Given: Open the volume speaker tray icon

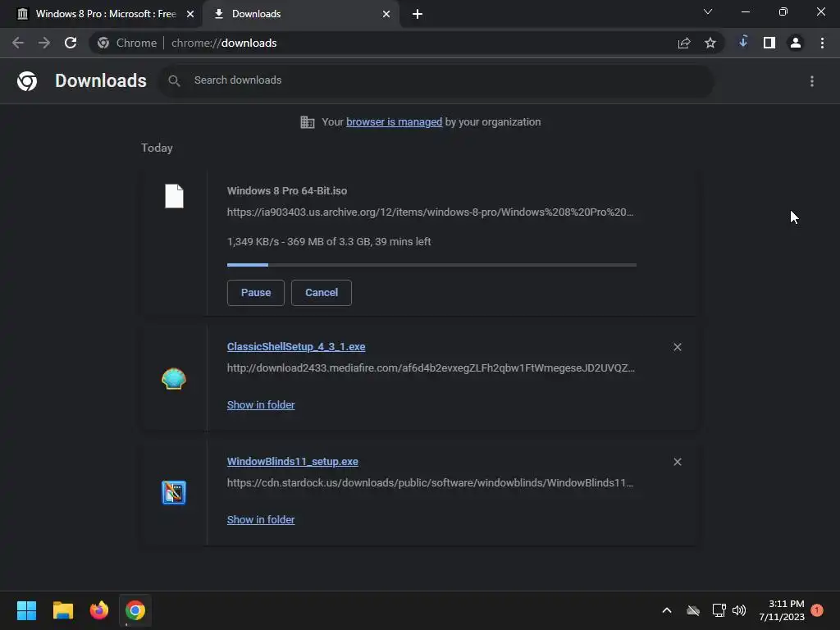Looking at the screenshot, I should pos(739,610).
